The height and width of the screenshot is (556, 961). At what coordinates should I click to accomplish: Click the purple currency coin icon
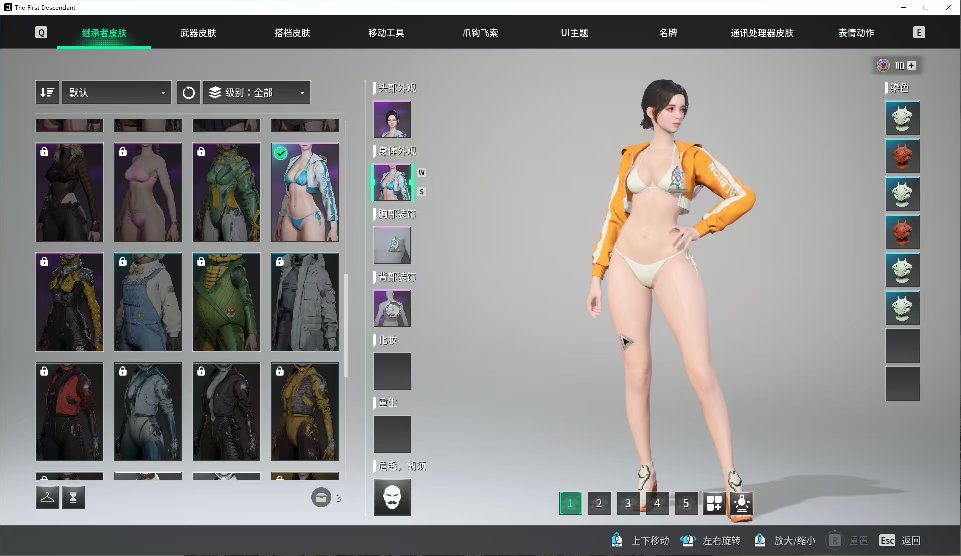(x=883, y=65)
